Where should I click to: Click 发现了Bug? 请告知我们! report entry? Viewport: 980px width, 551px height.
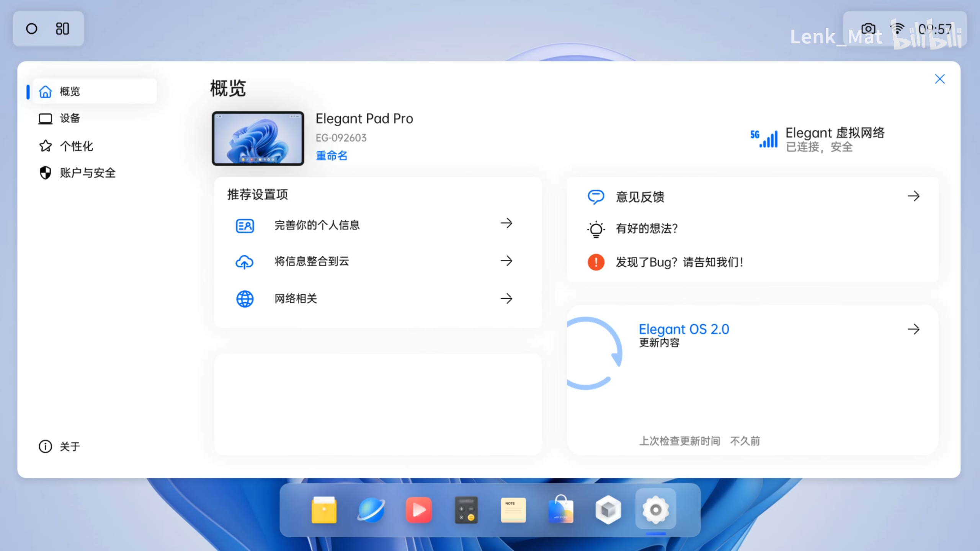[x=679, y=262]
